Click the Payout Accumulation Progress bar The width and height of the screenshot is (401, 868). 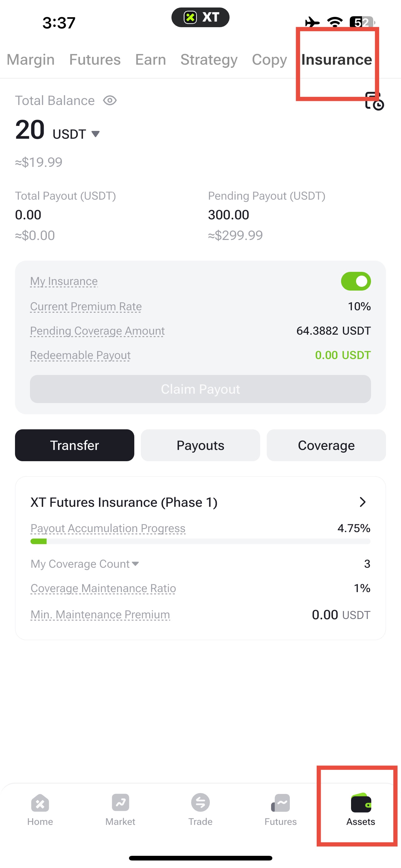tap(200, 541)
